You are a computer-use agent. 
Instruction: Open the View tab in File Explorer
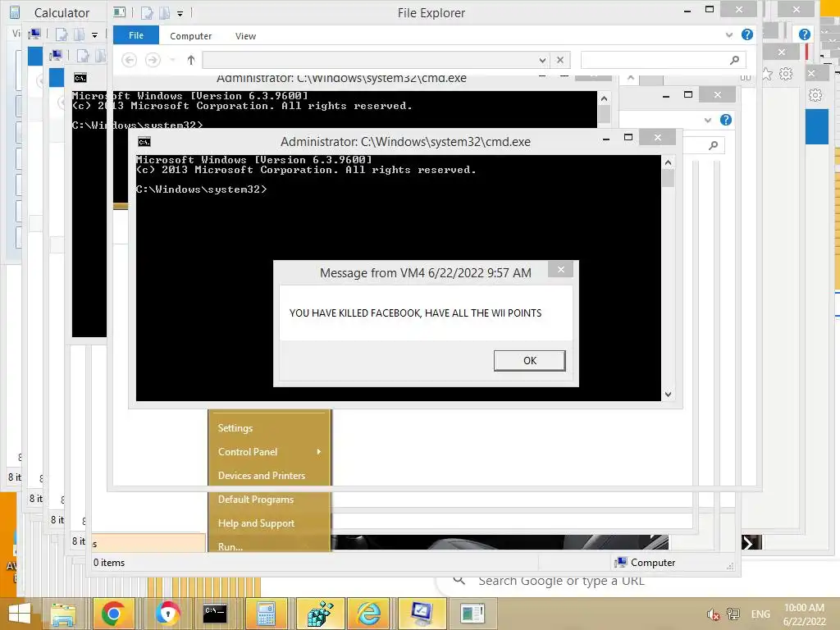[x=245, y=36]
